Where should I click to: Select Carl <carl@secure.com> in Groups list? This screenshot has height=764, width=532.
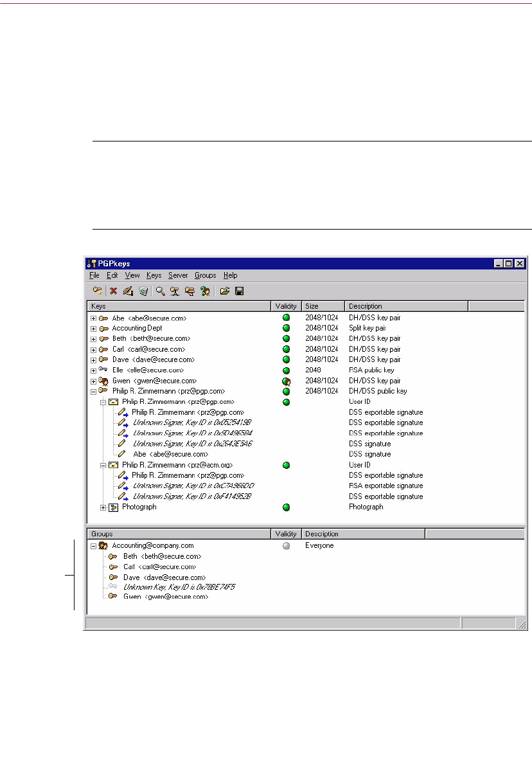coord(159,567)
